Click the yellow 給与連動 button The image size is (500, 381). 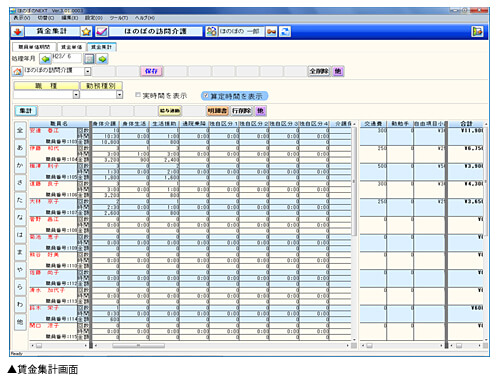[x=170, y=111]
